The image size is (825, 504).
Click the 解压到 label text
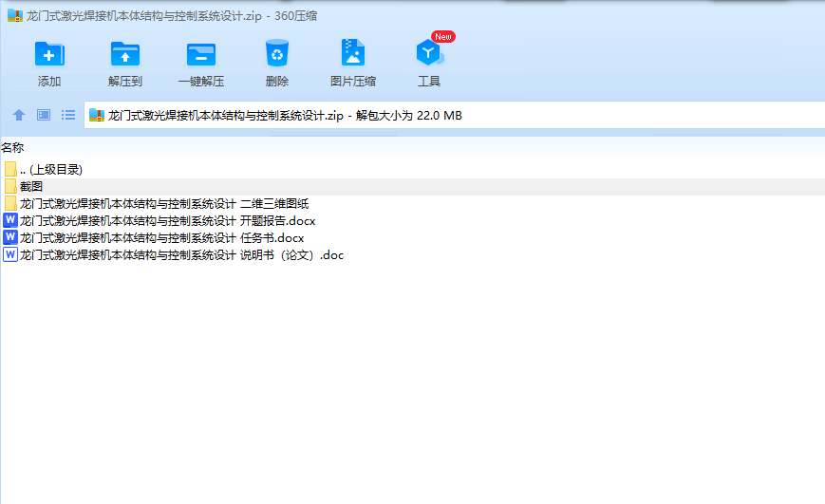[125, 81]
